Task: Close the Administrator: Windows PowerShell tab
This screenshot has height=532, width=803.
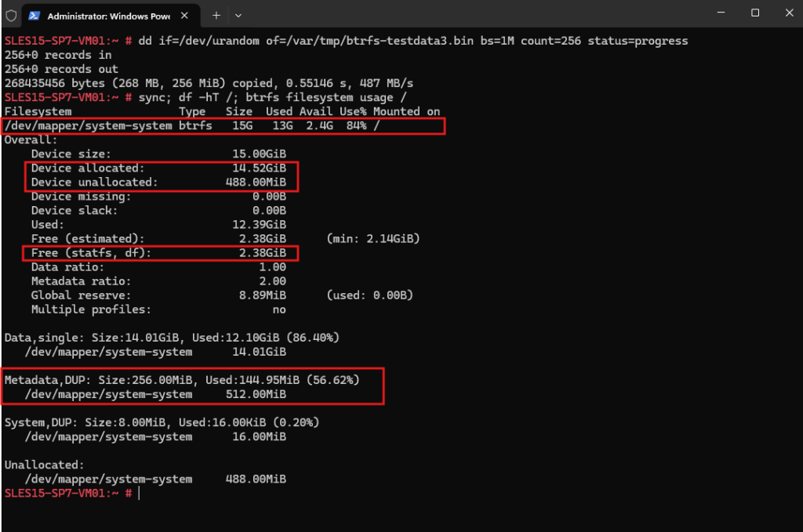Action: pos(184,16)
